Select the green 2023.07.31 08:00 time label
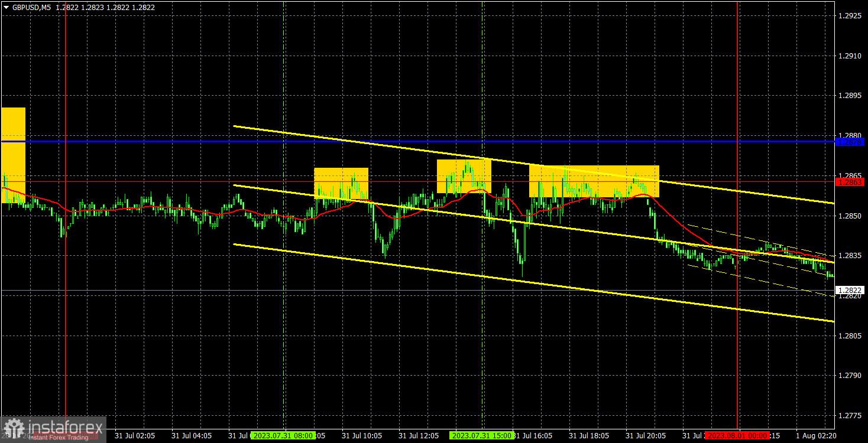868x443 pixels. coord(281,436)
